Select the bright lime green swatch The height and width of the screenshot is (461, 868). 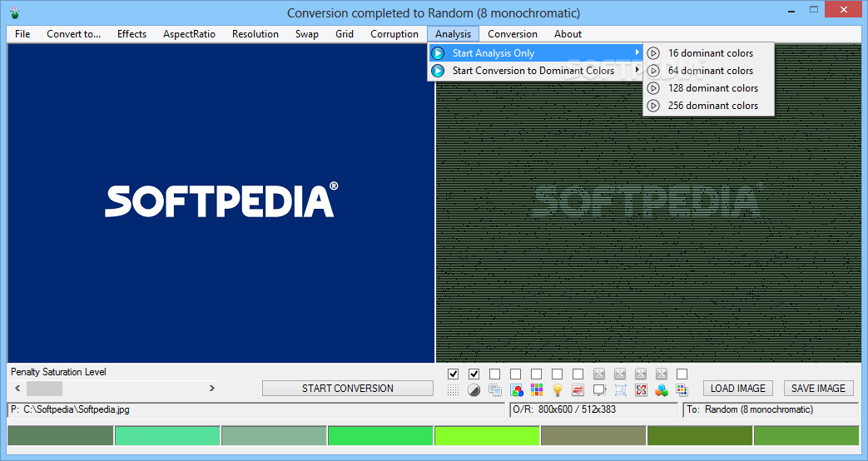click(x=487, y=435)
